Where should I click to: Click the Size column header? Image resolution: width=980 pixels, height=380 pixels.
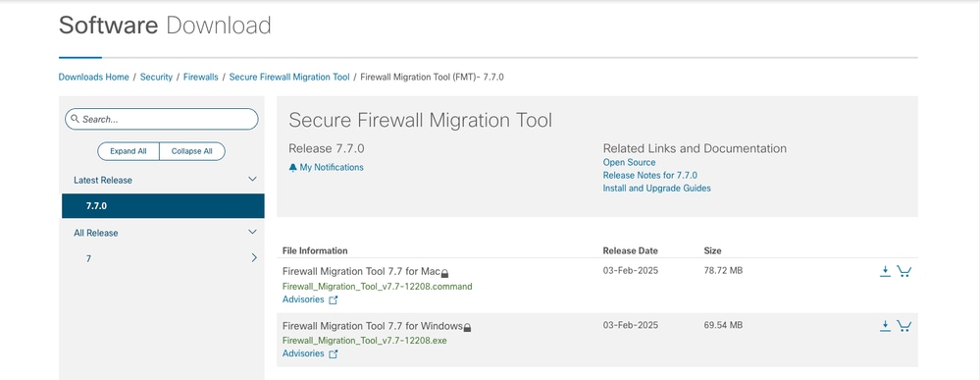point(712,250)
